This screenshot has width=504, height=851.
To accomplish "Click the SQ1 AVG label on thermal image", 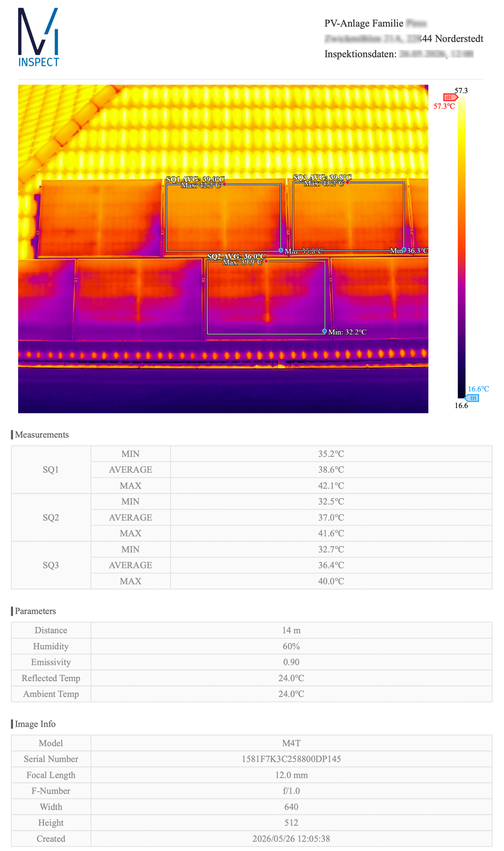I will coord(195,179).
